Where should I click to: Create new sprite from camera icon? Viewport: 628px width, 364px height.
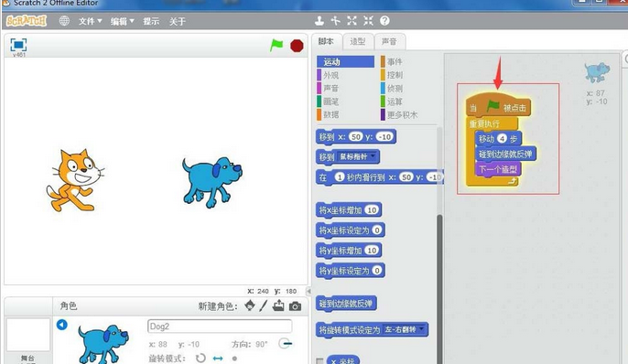(x=295, y=306)
